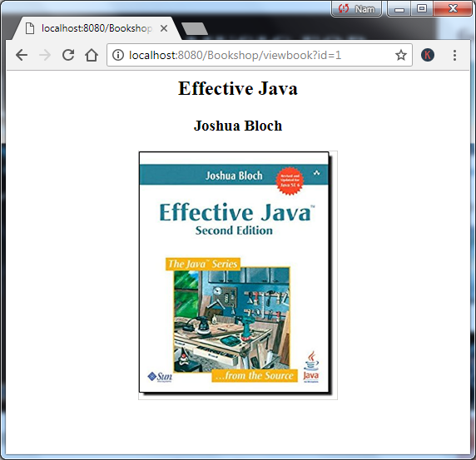Click the Nam profile button
476x460 pixels.
[x=356, y=9]
